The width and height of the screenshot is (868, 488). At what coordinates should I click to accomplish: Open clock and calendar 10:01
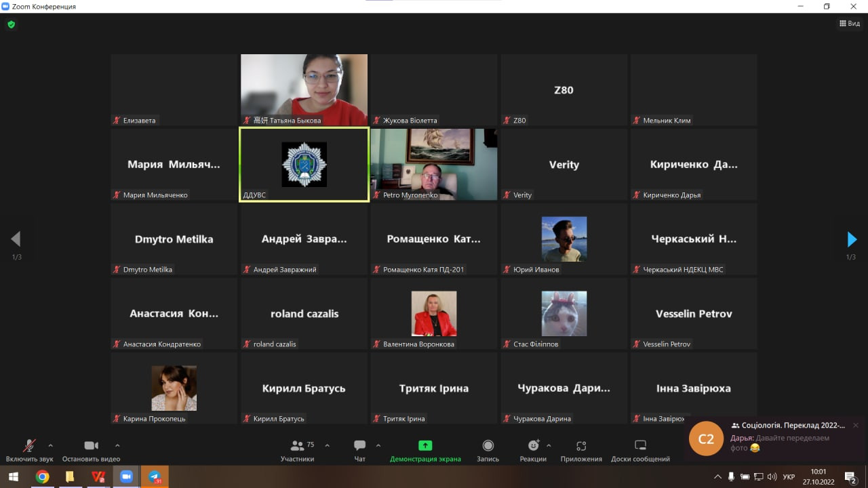[818, 476]
